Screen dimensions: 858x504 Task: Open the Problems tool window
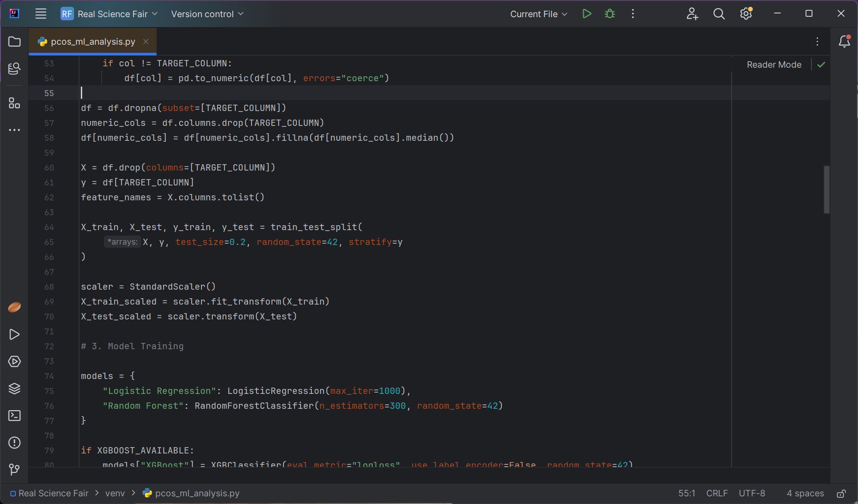[x=14, y=443]
